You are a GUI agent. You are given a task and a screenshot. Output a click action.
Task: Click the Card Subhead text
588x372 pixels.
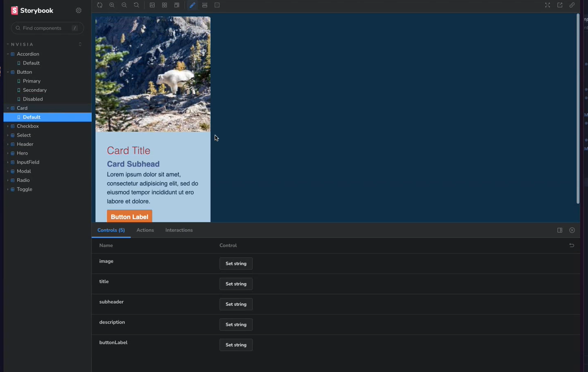tap(133, 164)
